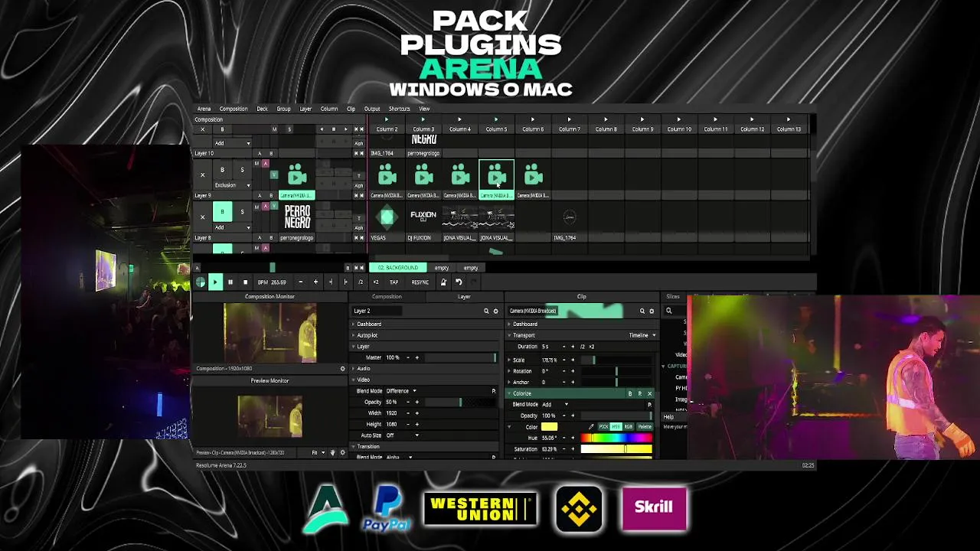Screen dimensions: 980x551
Task: Open Layer 8 Add blend dropdown
Action: (x=232, y=227)
